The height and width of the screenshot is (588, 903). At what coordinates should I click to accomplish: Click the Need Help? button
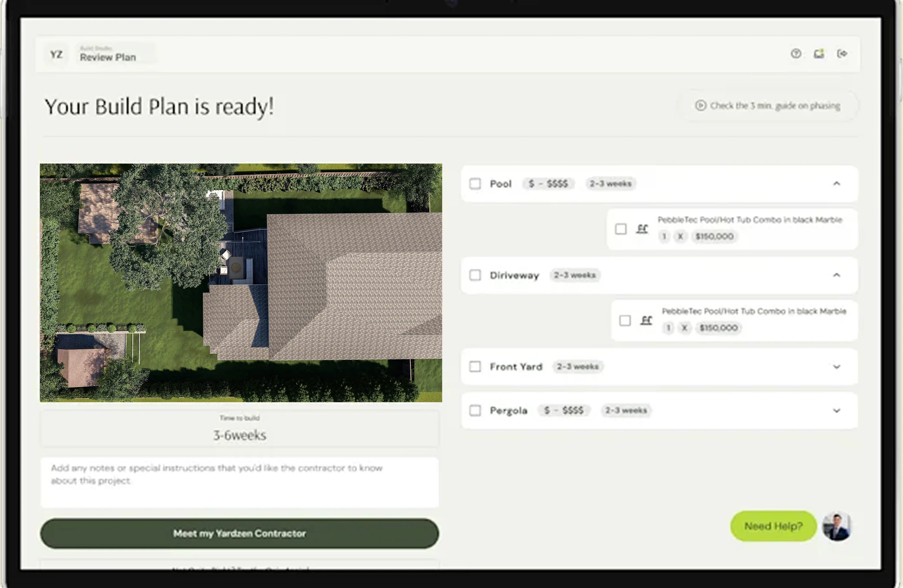coord(773,526)
